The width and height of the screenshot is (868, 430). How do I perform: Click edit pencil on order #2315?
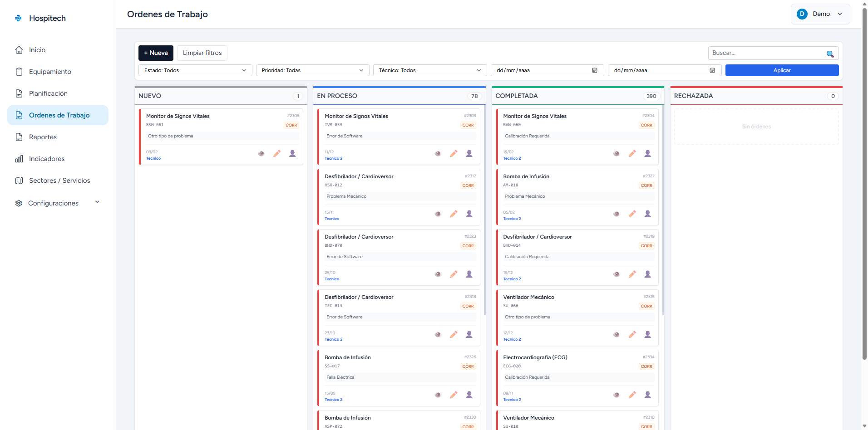632,335
